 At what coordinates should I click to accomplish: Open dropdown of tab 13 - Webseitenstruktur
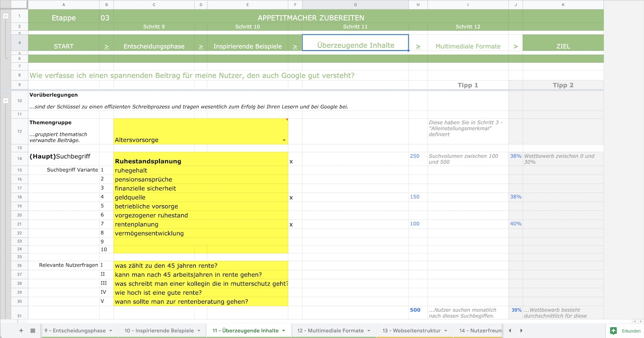(x=446, y=330)
